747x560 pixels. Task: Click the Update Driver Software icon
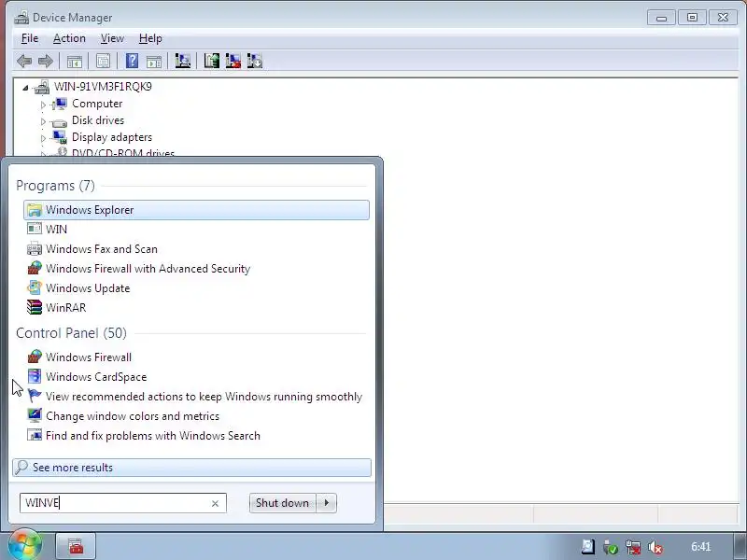point(212,61)
